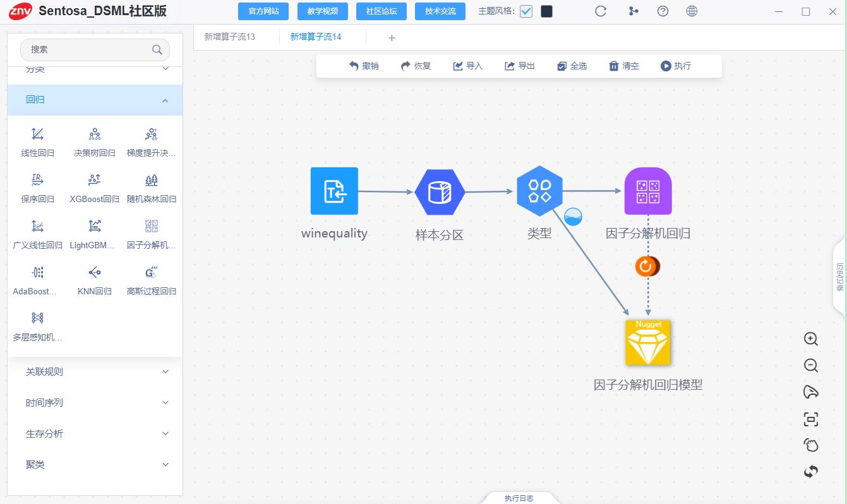Viewport: 847px width, 504px height.
Task: Click the branch icon in the title bar
Action: 634,11
